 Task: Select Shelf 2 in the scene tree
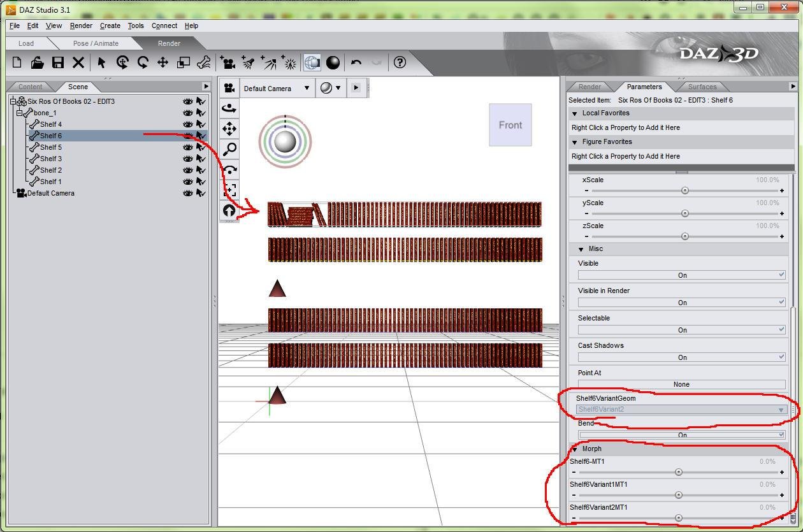[51, 170]
